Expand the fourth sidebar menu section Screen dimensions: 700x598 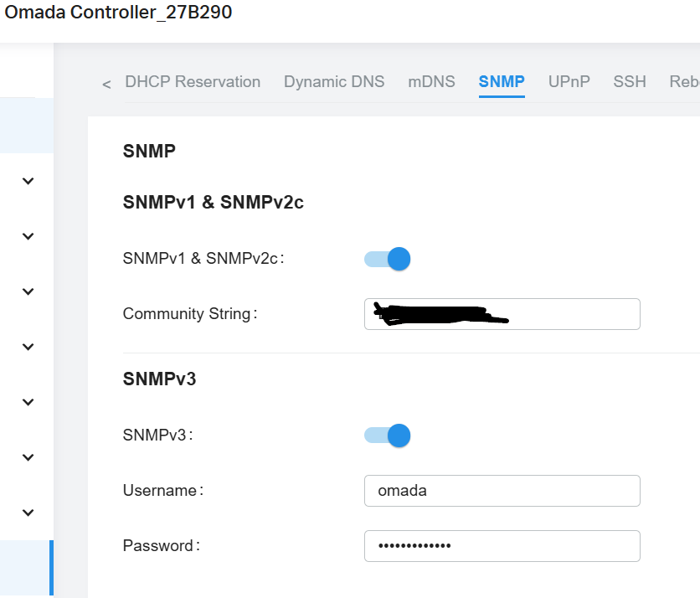pos(28,347)
